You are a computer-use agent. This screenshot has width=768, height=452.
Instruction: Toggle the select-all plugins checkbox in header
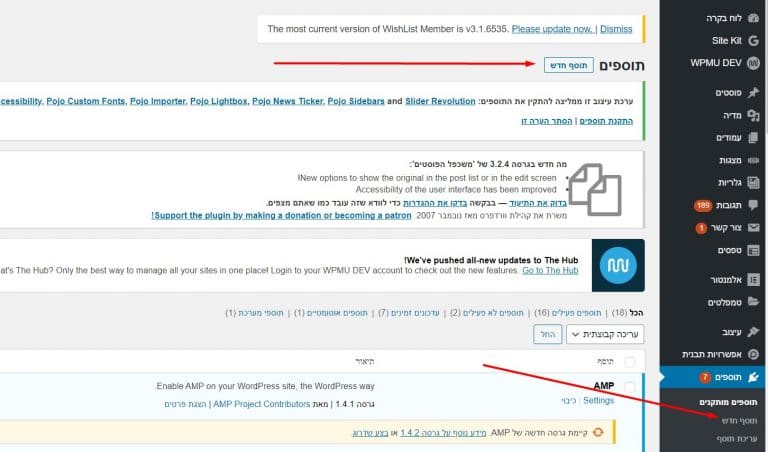[630, 362]
